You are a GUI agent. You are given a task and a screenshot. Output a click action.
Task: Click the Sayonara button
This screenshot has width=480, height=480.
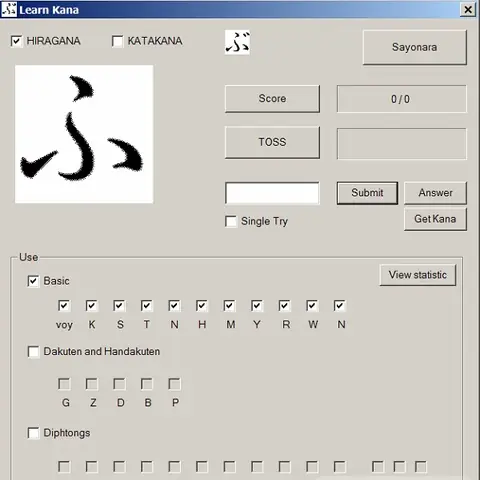tap(414, 47)
